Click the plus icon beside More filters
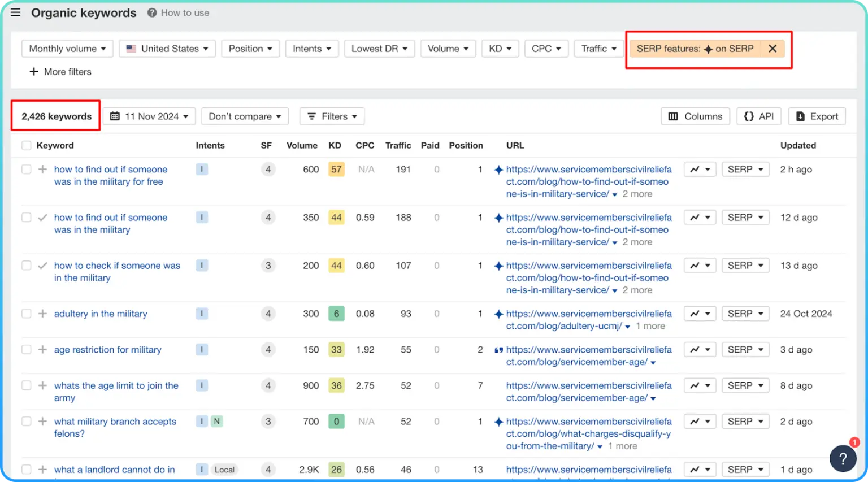The height and width of the screenshot is (482, 868). (x=34, y=72)
